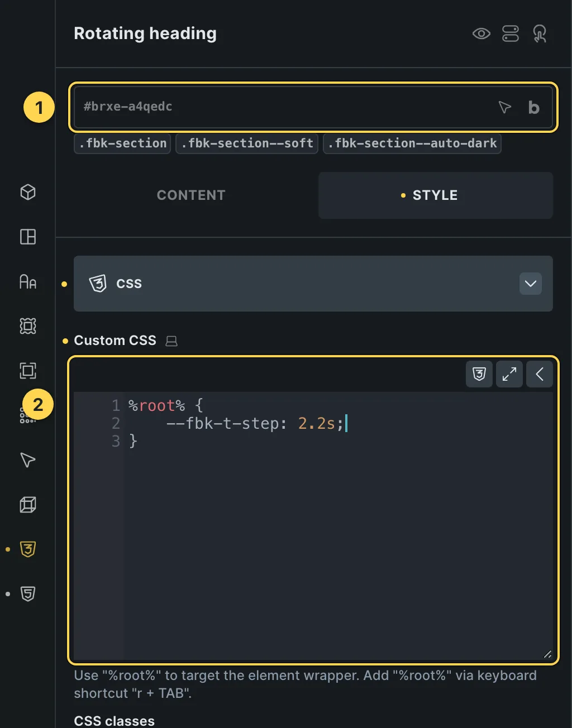
Task: Open the corner-brackets square sidebar icon
Action: click(x=28, y=371)
